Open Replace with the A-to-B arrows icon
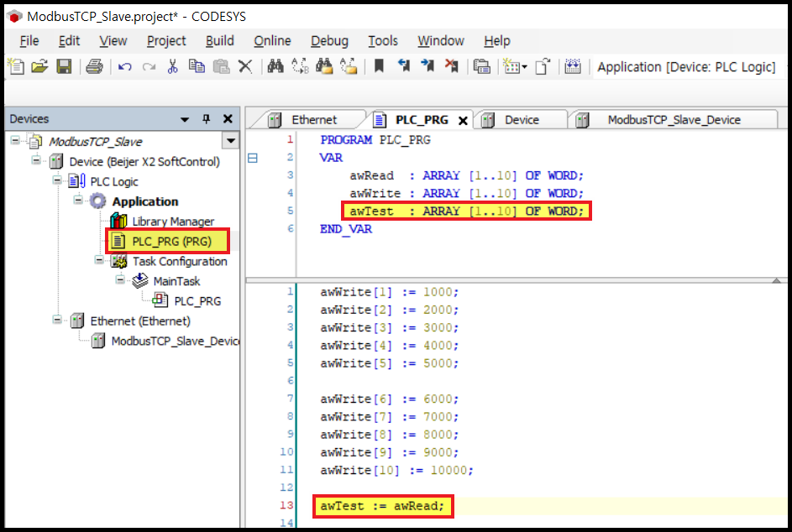792x532 pixels. 300,66
